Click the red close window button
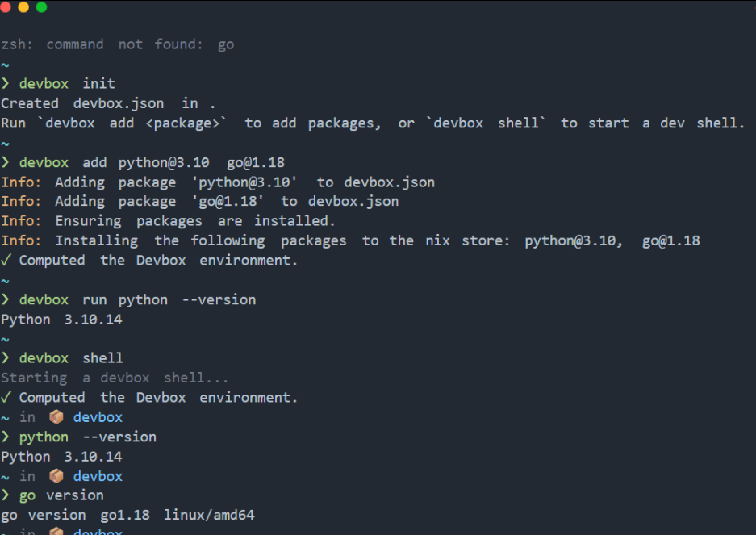The height and width of the screenshot is (535, 756). coord(6,7)
